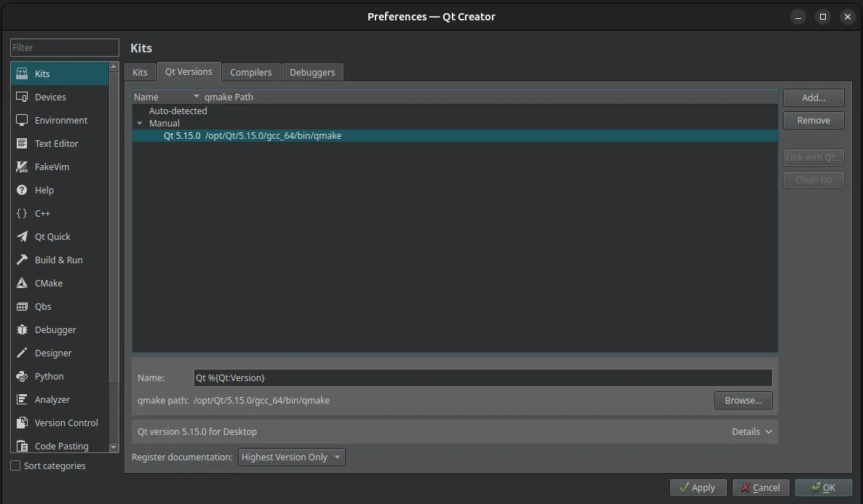The height and width of the screenshot is (504, 863).
Task: Toggle the Sort categories checkbox
Action: coord(14,465)
